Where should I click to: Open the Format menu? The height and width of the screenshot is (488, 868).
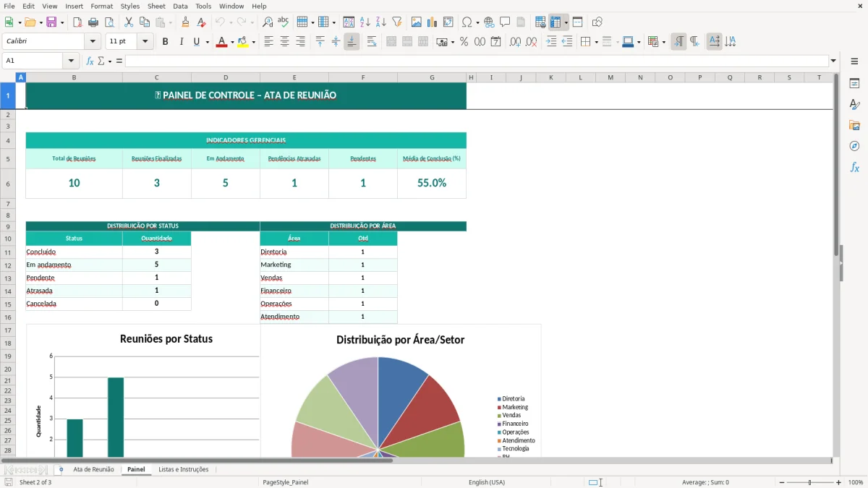point(101,6)
